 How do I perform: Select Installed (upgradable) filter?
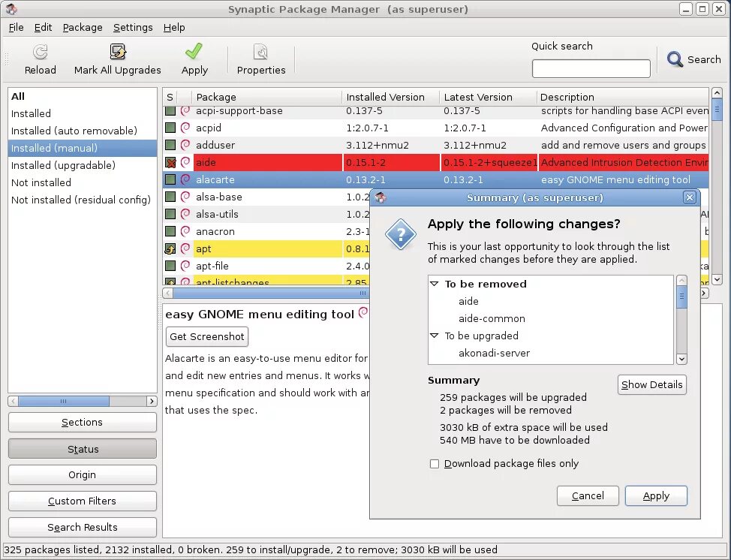[83, 166]
